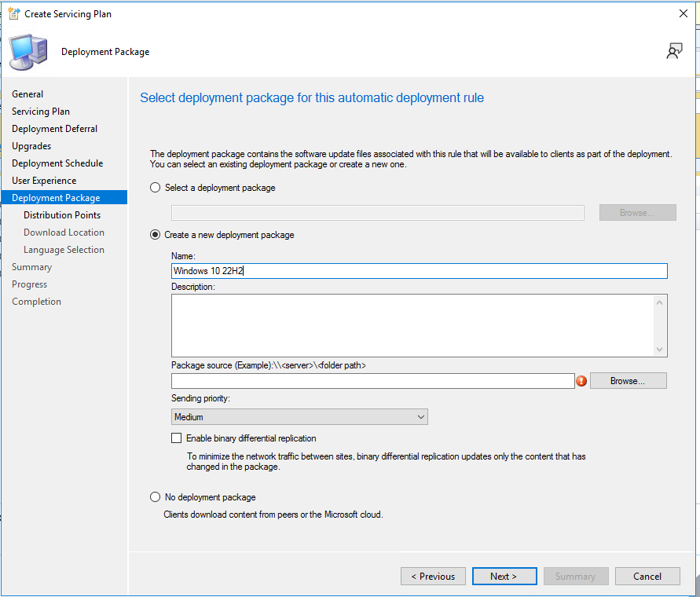Click Download Location in the sidebar
This screenshot has width=700, height=597.
[64, 233]
